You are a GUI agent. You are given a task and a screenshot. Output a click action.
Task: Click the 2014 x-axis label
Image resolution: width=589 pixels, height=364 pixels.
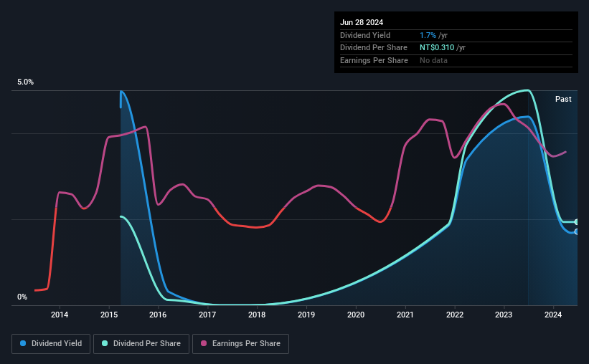pos(60,315)
